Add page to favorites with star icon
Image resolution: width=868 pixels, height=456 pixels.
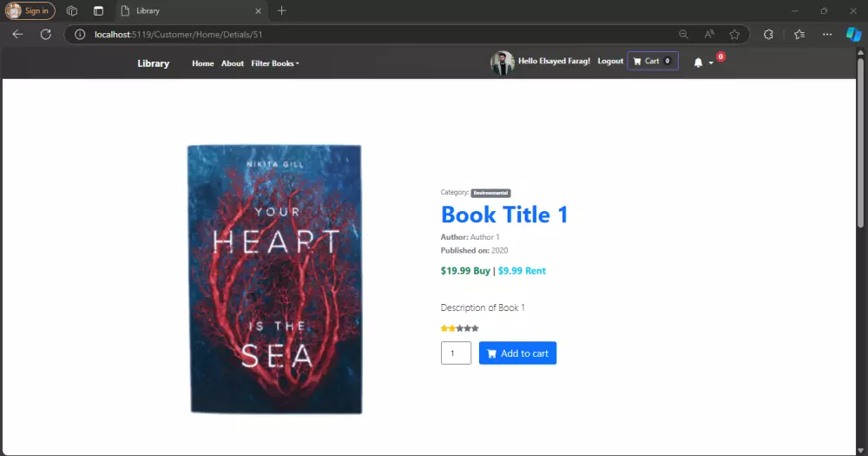[734, 35]
